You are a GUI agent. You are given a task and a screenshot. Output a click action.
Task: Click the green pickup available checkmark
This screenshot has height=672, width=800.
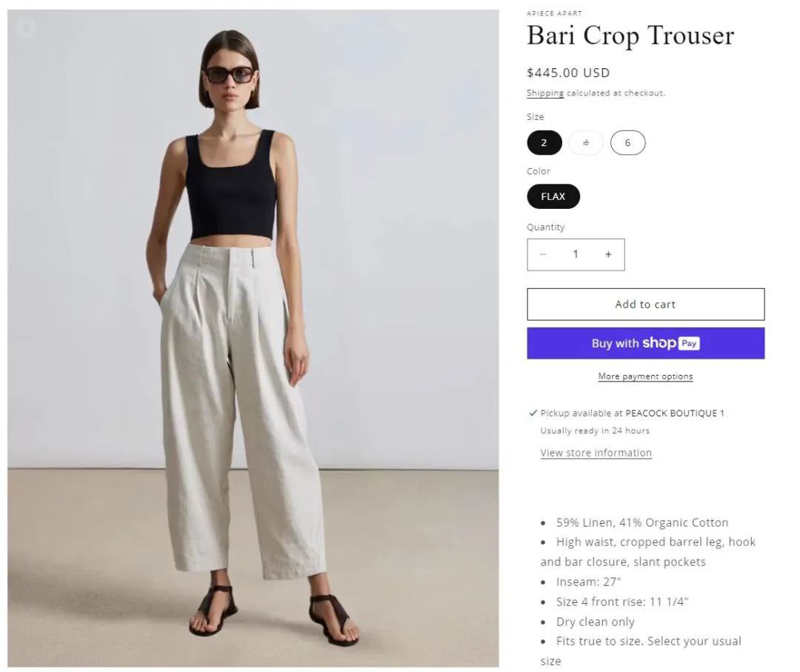pyautogui.click(x=533, y=413)
